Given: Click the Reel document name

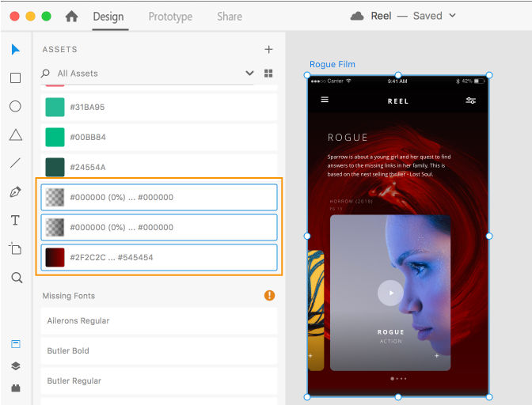Looking at the screenshot, I should (x=381, y=16).
